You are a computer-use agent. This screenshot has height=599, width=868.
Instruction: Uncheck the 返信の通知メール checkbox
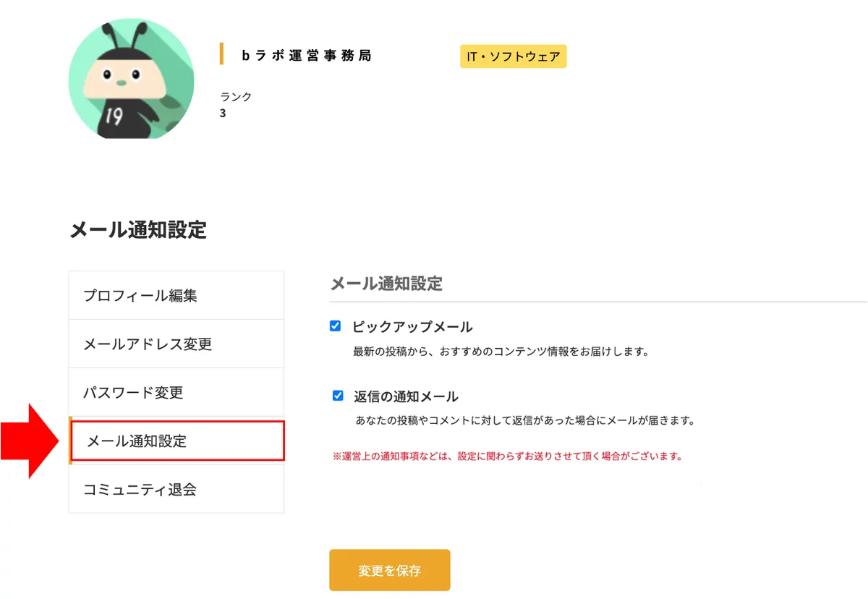[338, 396]
